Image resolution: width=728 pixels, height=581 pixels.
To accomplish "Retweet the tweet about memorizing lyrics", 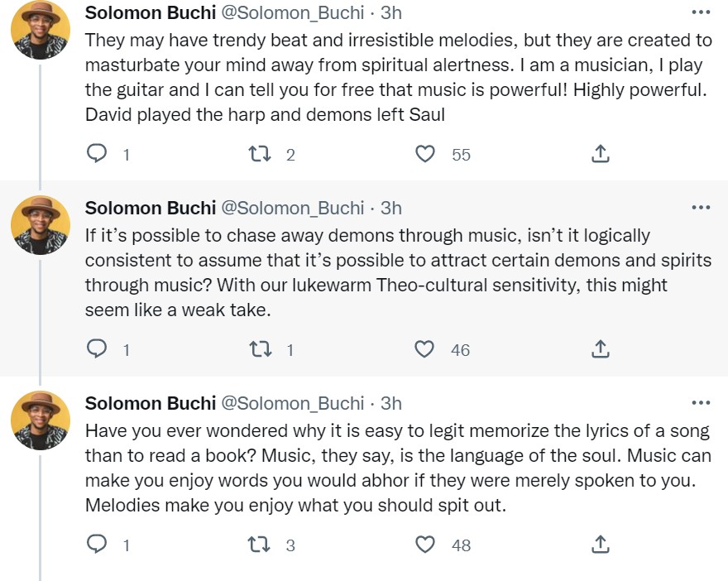I will (x=260, y=545).
